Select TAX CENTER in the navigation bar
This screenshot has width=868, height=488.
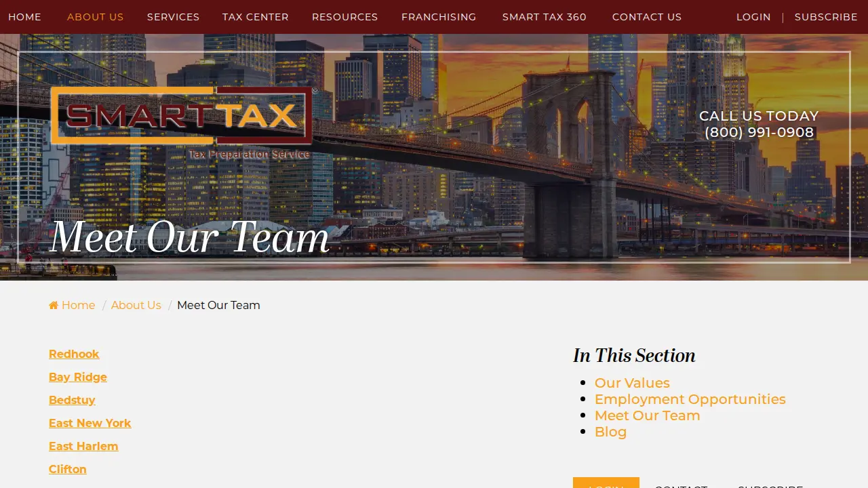pos(256,17)
